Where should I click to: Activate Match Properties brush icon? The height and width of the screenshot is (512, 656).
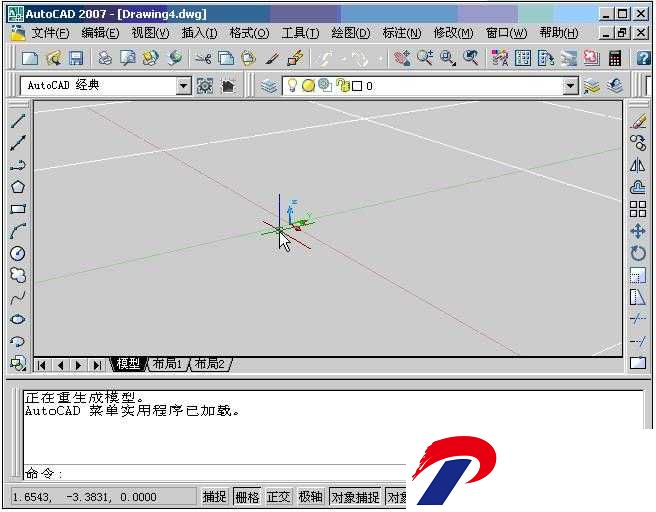(272, 58)
